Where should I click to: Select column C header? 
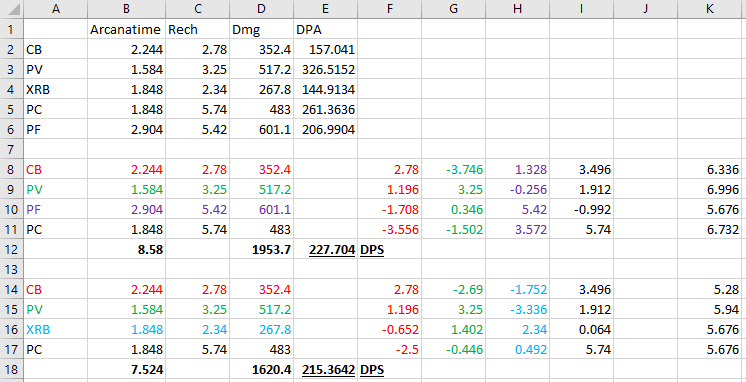click(x=197, y=10)
